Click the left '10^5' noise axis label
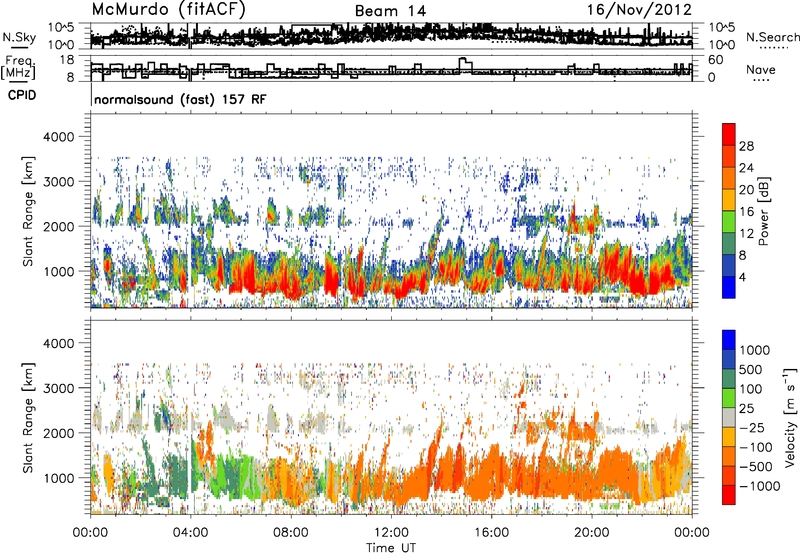This screenshot has width=800, height=554. 61,28
